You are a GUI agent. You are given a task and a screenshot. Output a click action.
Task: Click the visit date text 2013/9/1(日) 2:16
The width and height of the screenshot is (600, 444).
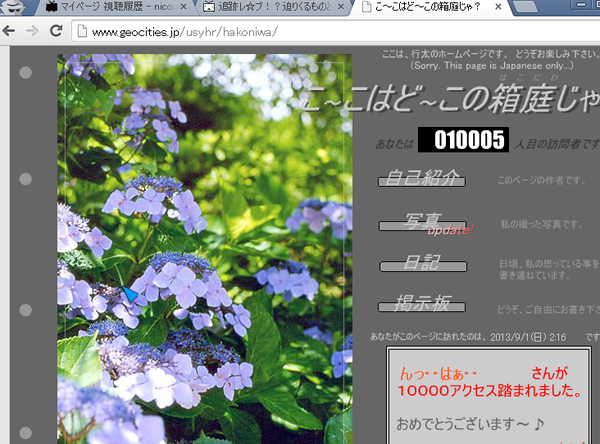pyautogui.click(x=528, y=337)
